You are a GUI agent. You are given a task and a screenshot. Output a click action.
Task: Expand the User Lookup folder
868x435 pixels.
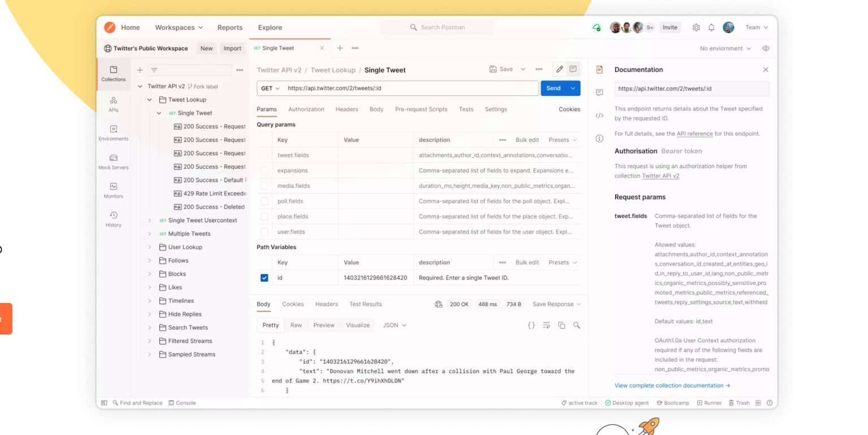click(x=150, y=247)
